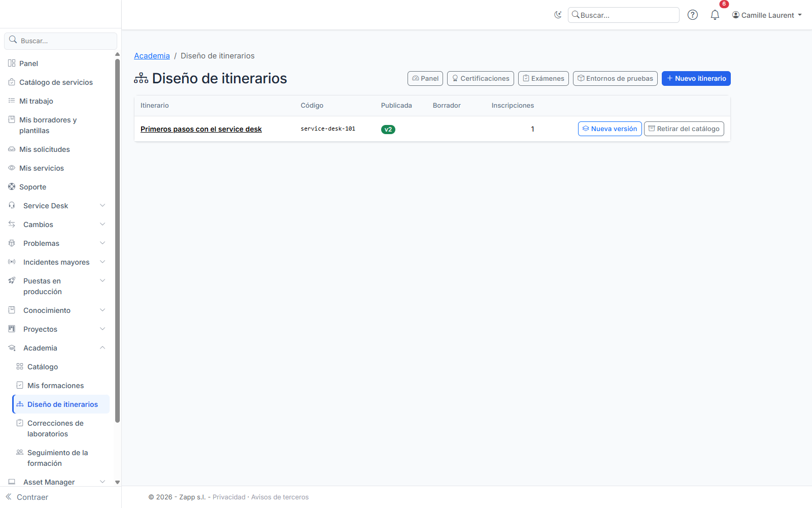Expand the Conocimiento chevron
This screenshot has width=812, height=508.
pos(103,310)
